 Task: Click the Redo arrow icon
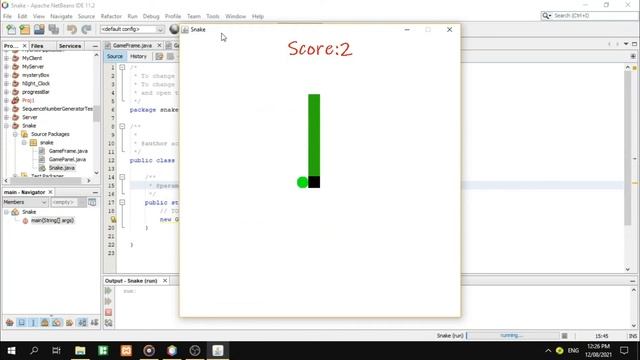86,29
